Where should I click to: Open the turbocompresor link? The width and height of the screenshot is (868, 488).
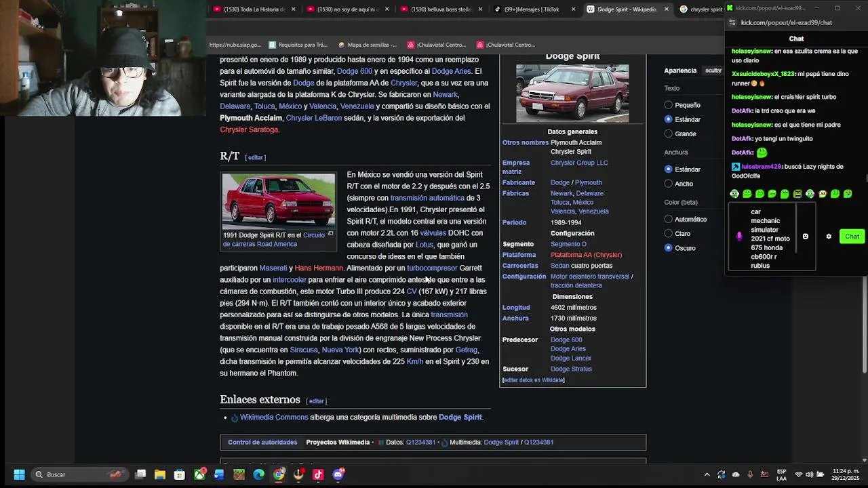click(432, 268)
